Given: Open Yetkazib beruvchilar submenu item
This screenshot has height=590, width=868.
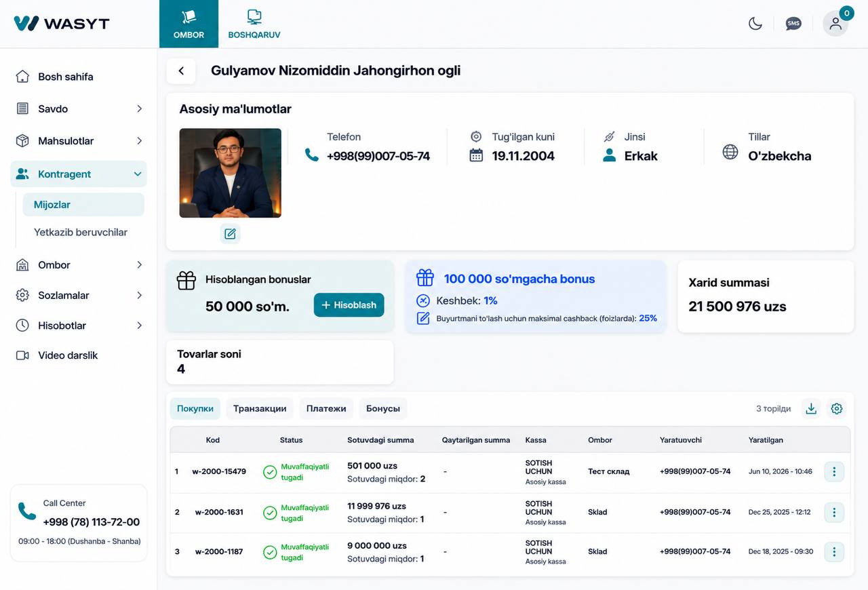Looking at the screenshot, I should (81, 232).
